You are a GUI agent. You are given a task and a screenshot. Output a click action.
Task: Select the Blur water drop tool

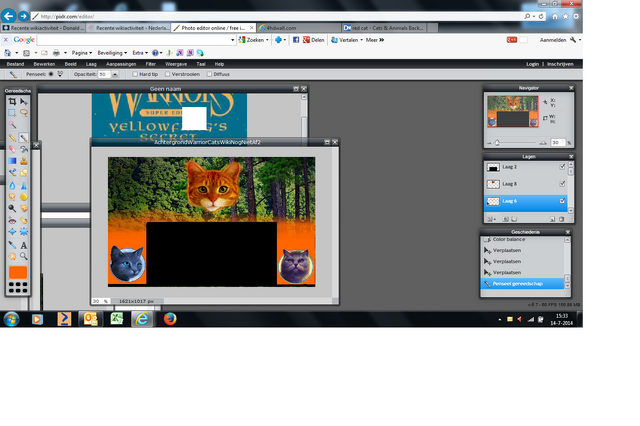(12, 186)
